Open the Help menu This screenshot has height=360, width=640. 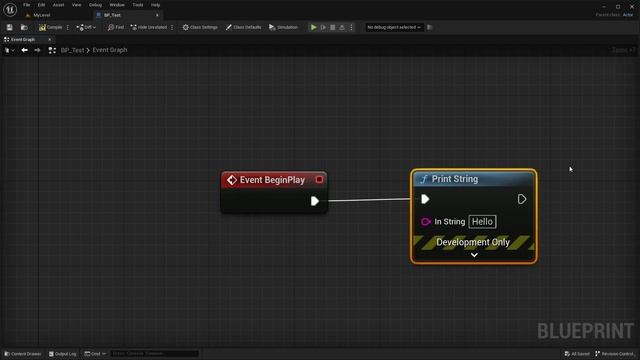pyautogui.click(x=155, y=5)
